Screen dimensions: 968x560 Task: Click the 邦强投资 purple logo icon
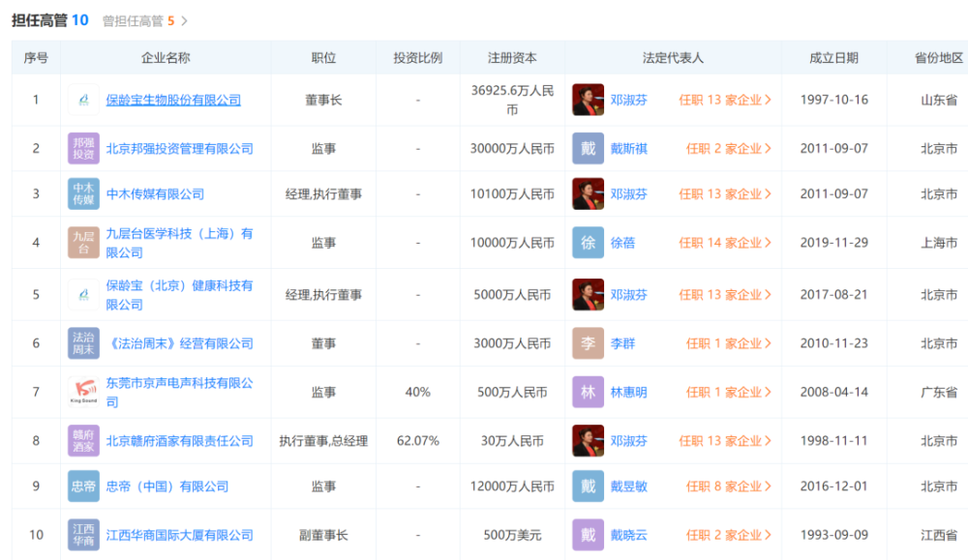[83, 148]
